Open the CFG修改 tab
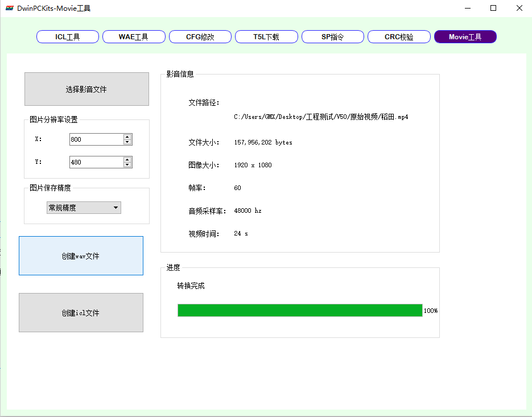 200,37
